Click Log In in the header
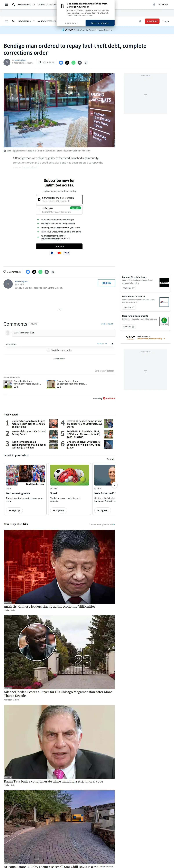Image resolution: width=174 pixels, height=868 pixels. 166,21
